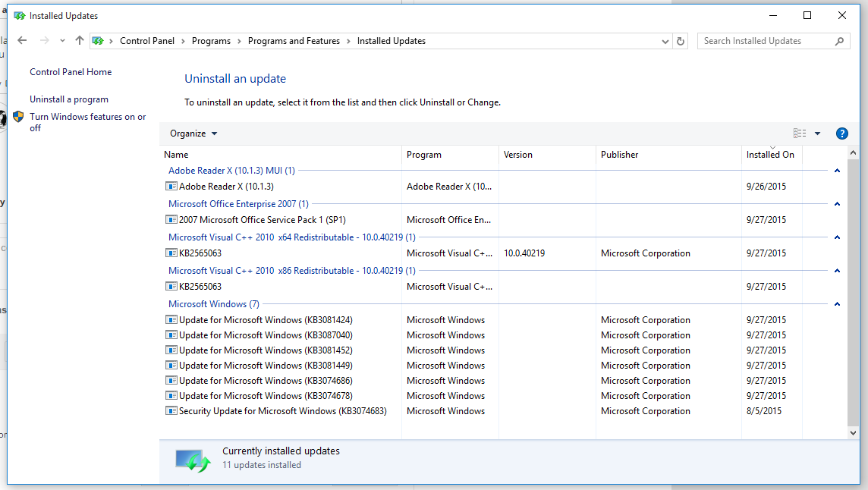Open the address bar history dropdown
Image resolution: width=868 pixels, height=490 pixels.
[x=665, y=42]
